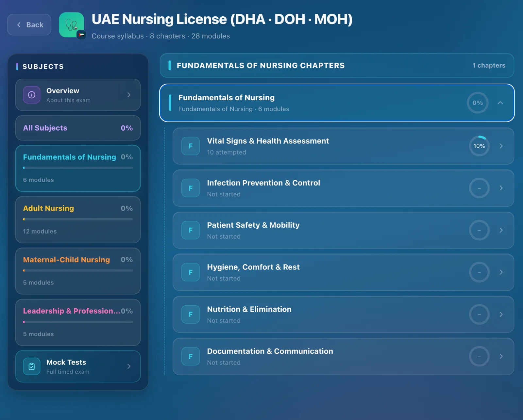523x420 pixels.
Task: Click the stethoscope course icon
Action: [x=71, y=25]
